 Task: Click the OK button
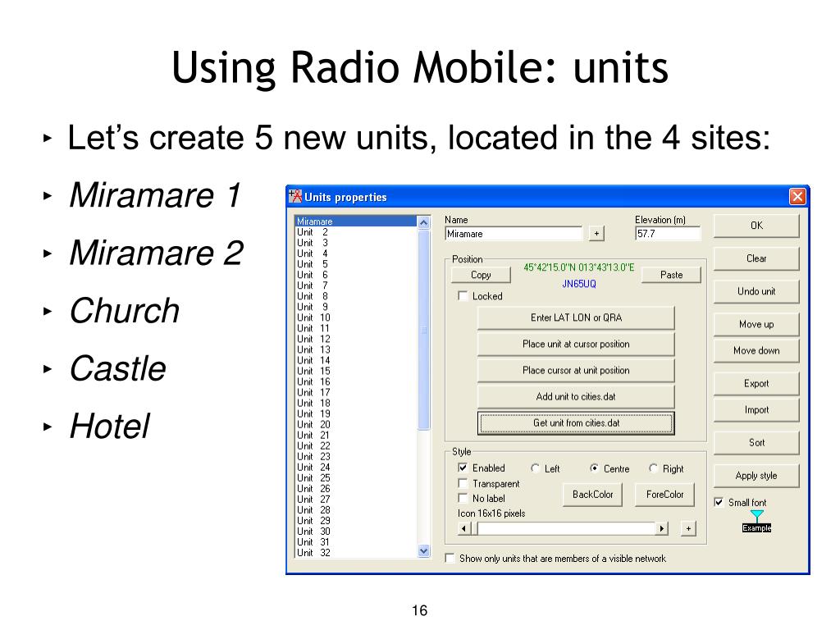756,226
